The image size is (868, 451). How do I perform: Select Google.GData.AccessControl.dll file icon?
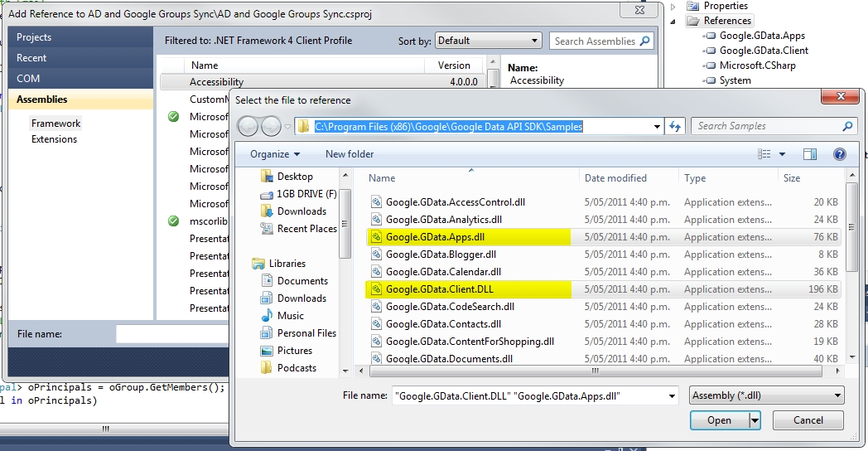tap(376, 202)
